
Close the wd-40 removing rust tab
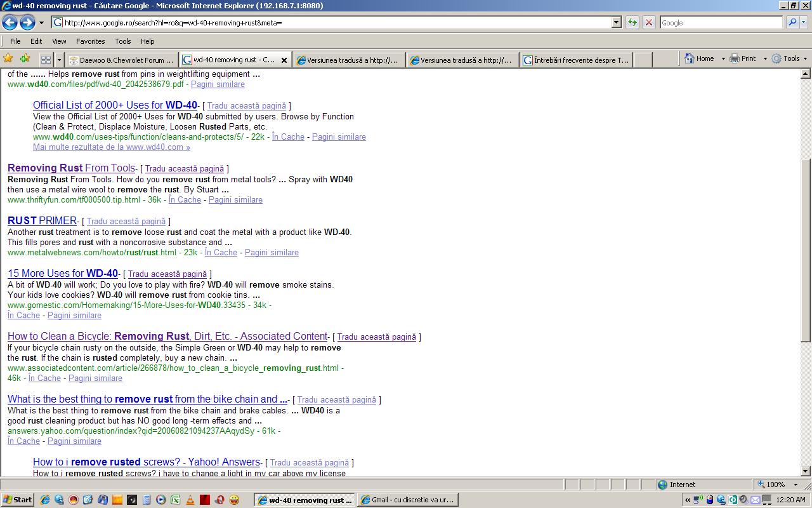284,60
